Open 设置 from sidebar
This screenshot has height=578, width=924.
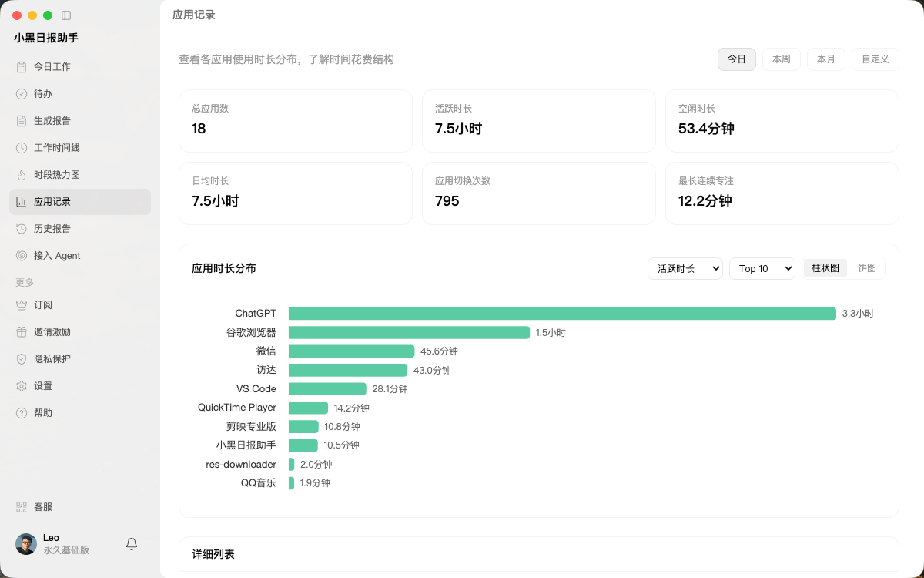pyautogui.click(x=80, y=386)
